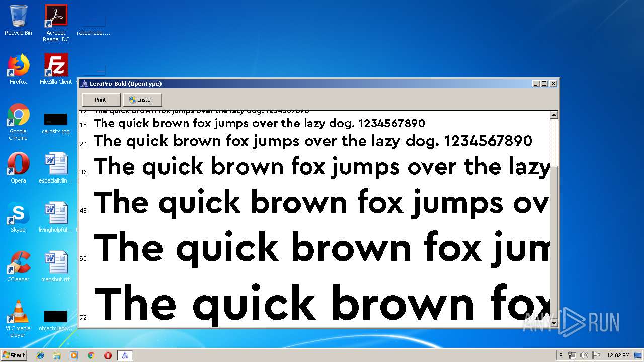Screen dimensions: 644x362
Task: Click the 48 point sample text line
Action: [322, 204]
